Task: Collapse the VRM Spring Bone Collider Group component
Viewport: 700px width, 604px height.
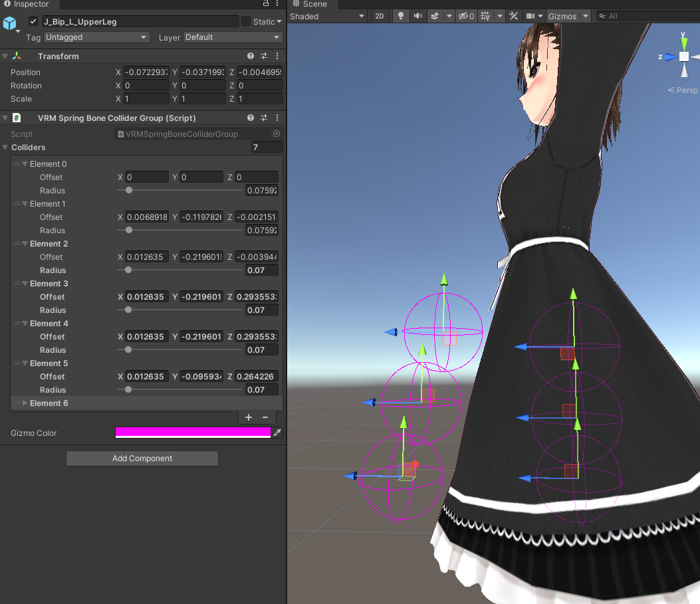Action: [x=5, y=118]
